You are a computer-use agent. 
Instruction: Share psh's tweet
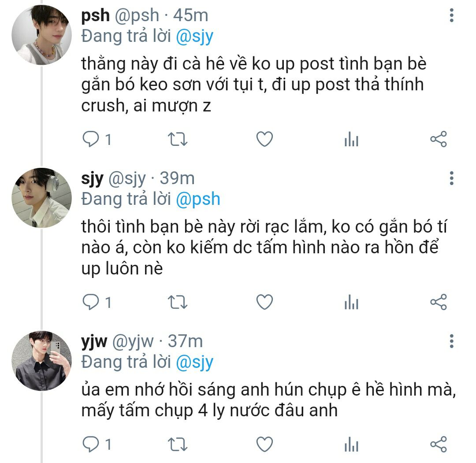438,140
